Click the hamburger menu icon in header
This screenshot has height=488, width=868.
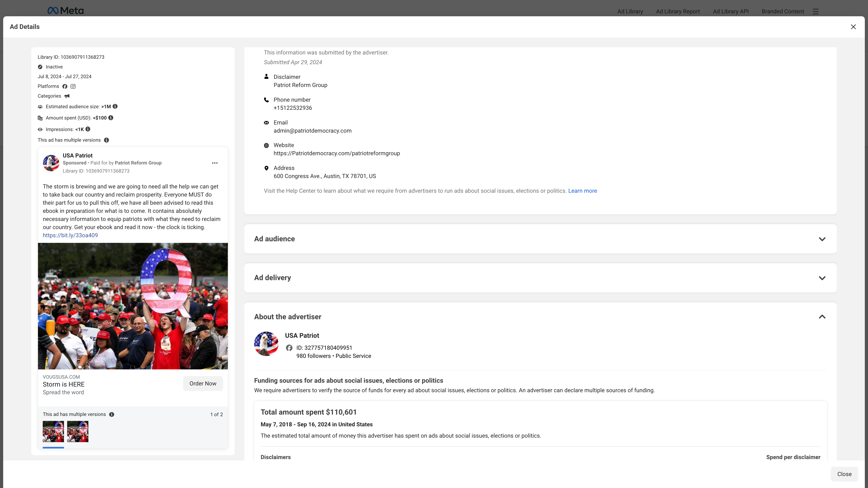815,12
